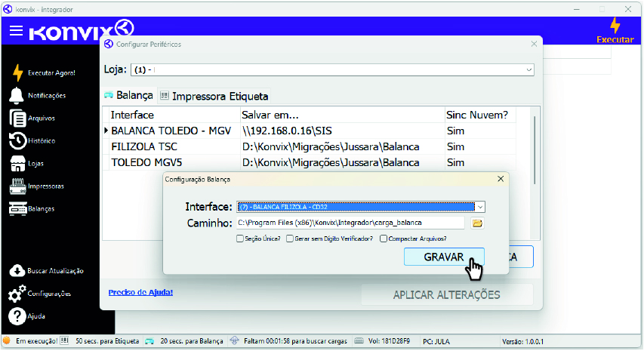Click Buscar Atualização download icon
This screenshot has width=644, height=351.
click(x=17, y=271)
